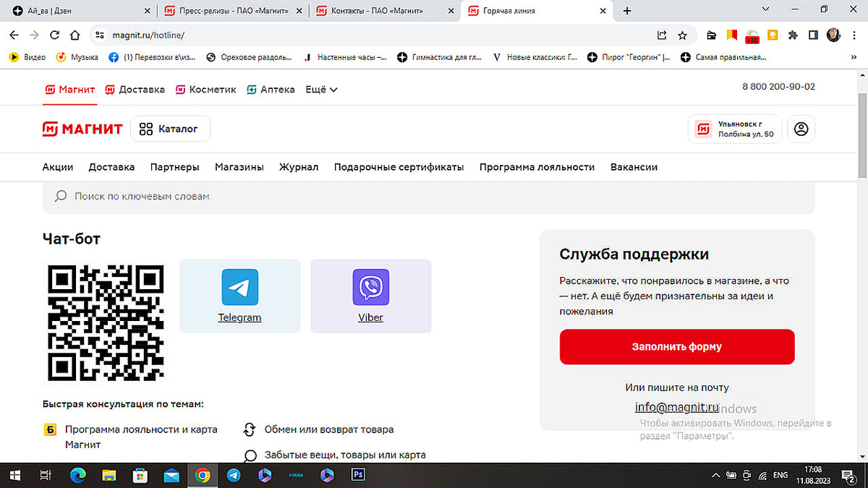Image resolution: width=868 pixels, height=488 pixels.
Task: Open the tab search dropdown arrow
Action: [x=766, y=9]
